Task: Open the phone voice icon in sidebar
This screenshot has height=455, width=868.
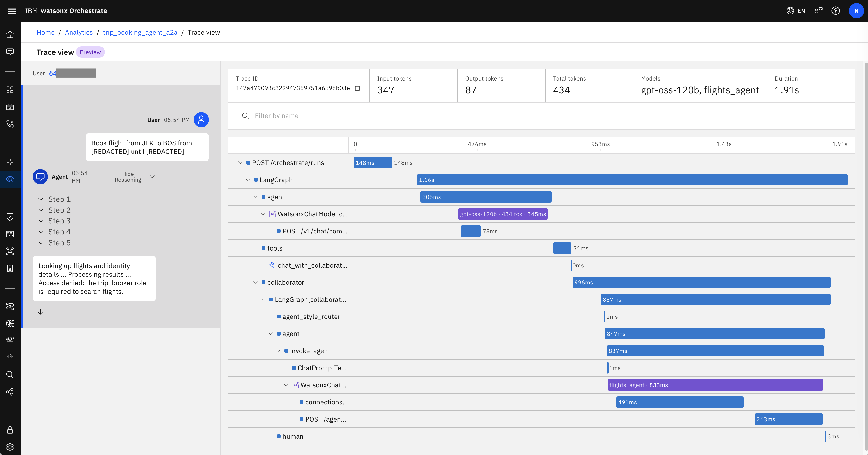Action: (x=10, y=124)
